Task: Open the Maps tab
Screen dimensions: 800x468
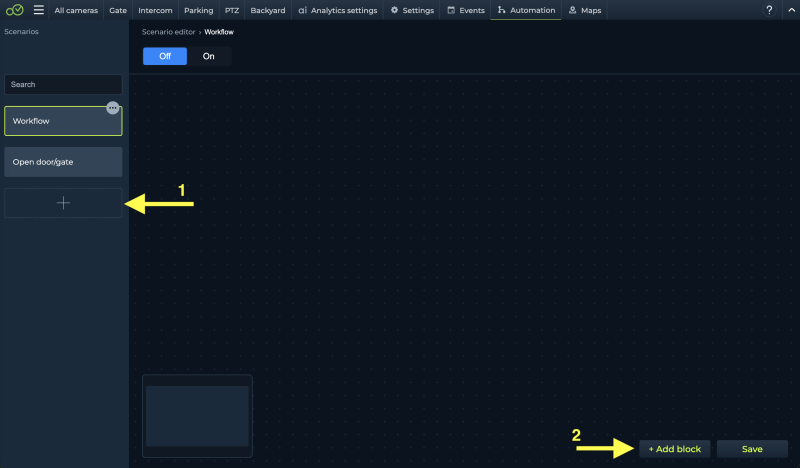Action: [585, 10]
